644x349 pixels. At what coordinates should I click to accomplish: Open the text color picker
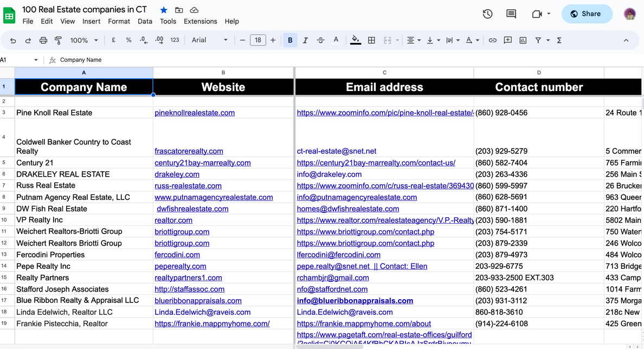tap(336, 40)
